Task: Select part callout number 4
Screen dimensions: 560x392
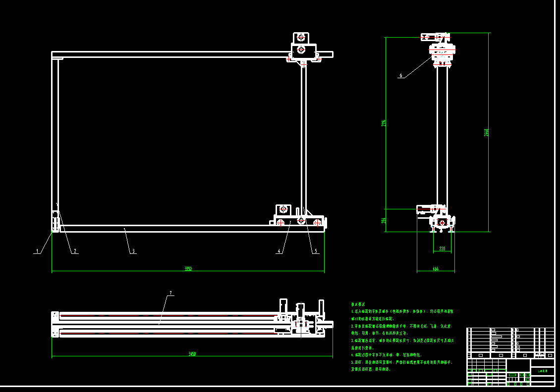Action: pos(279,251)
